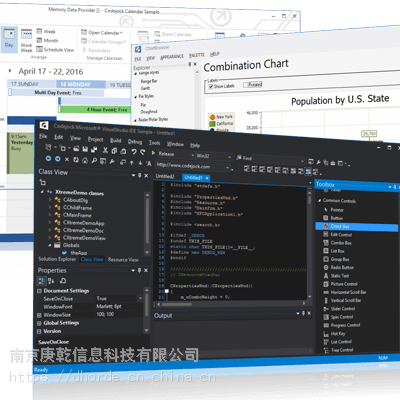
Task: Expand the Global Settings property group
Action: [x=39, y=323]
